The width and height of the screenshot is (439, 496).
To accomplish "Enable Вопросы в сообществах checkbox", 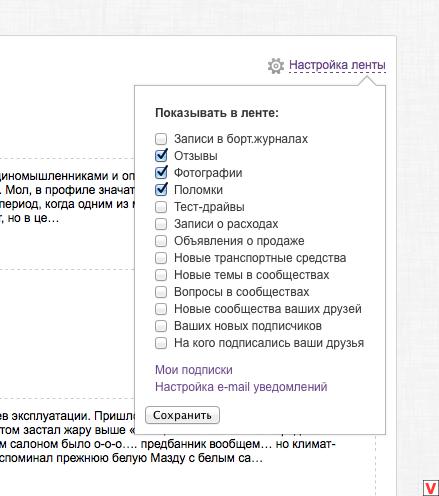I will 161,292.
